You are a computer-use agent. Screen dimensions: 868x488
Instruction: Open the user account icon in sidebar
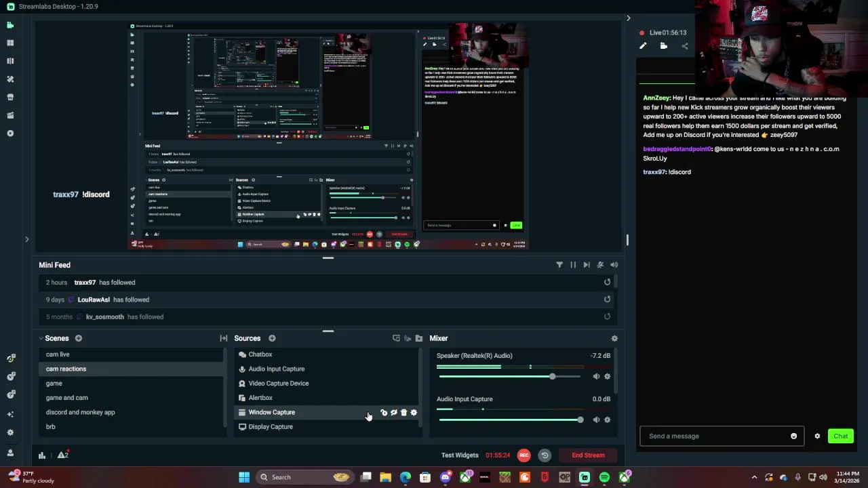coord(10,453)
